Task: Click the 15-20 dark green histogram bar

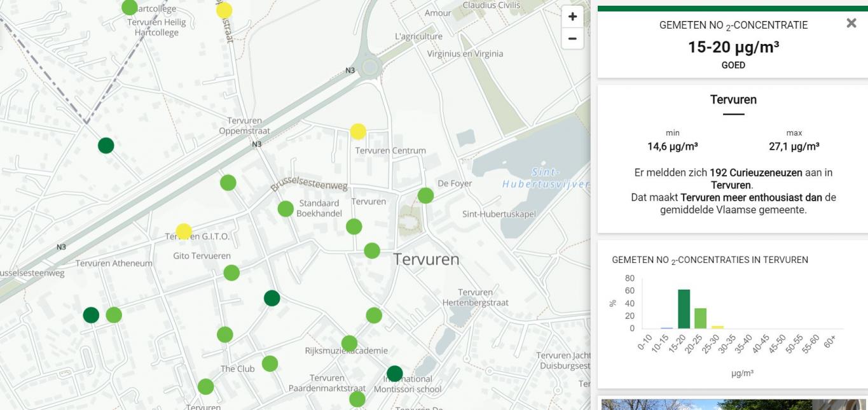Action: coord(684,309)
